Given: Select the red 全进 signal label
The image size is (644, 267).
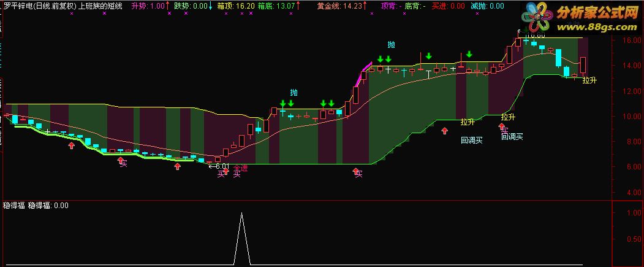Looking at the screenshot, I should click(241, 168).
